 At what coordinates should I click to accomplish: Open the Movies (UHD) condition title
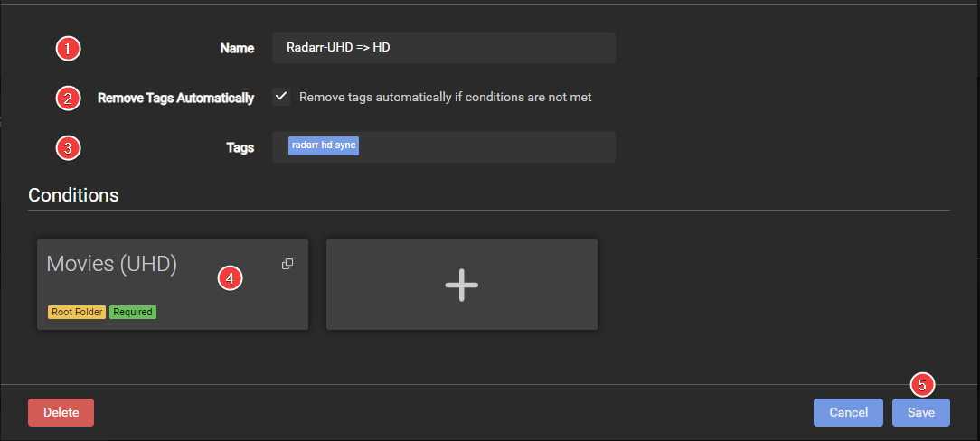pos(111,264)
